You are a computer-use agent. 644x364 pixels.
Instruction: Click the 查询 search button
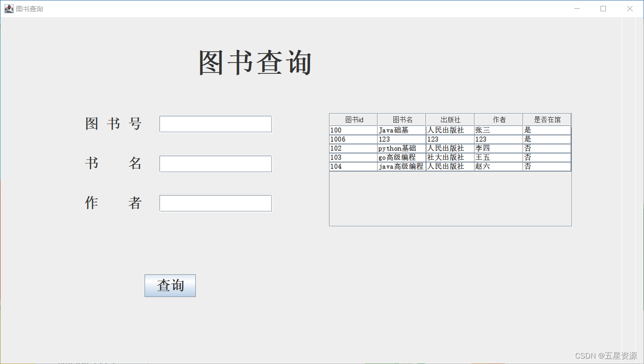point(170,285)
